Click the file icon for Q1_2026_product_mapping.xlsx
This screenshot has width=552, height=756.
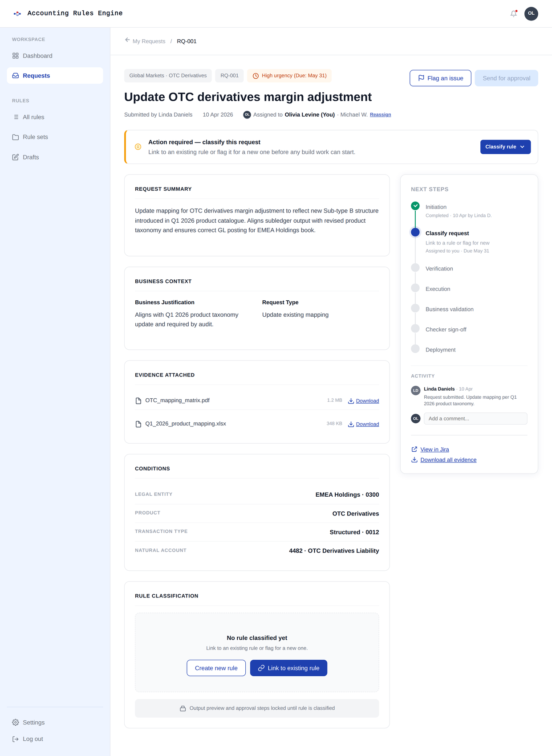[x=138, y=424]
